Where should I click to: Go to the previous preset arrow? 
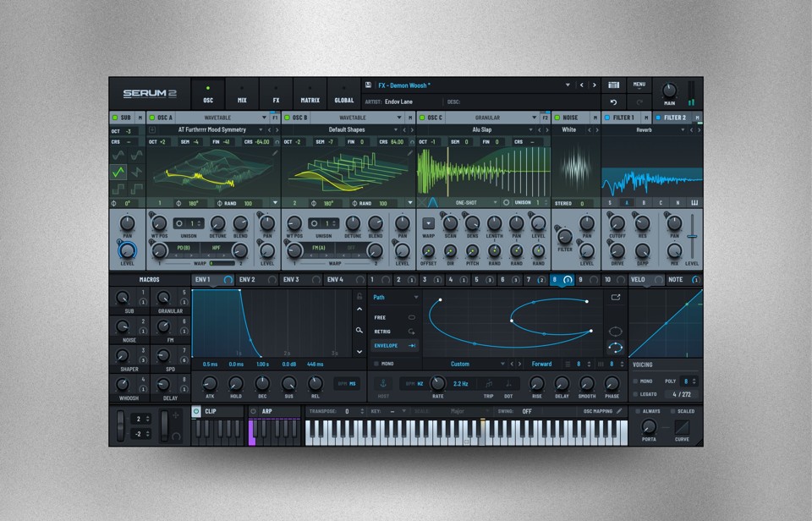click(x=582, y=85)
